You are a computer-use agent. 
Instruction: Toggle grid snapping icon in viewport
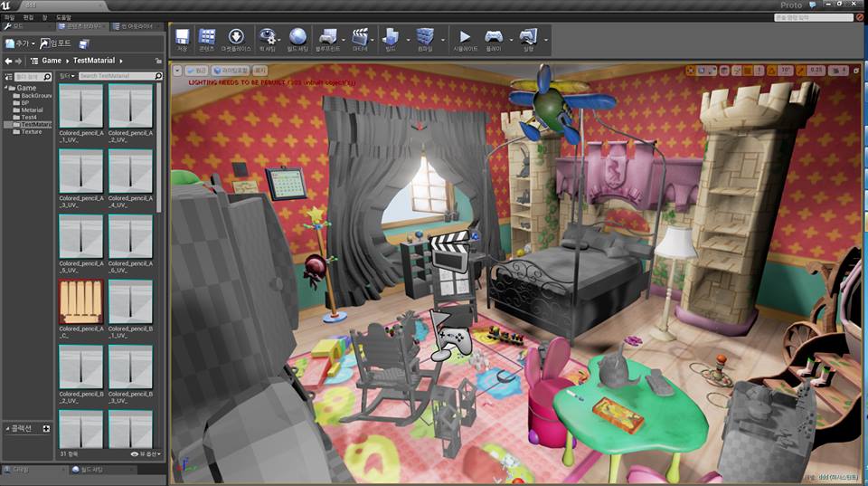click(x=749, y=71)
